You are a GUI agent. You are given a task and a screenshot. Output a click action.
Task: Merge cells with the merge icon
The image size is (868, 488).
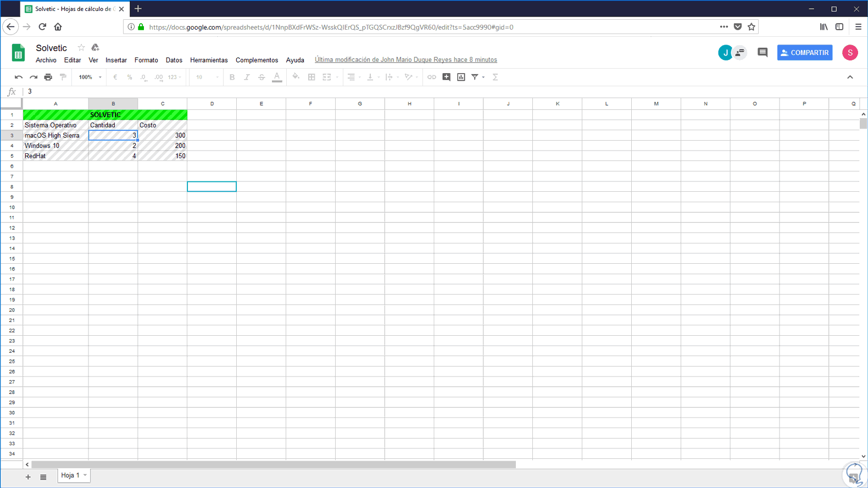327,77
